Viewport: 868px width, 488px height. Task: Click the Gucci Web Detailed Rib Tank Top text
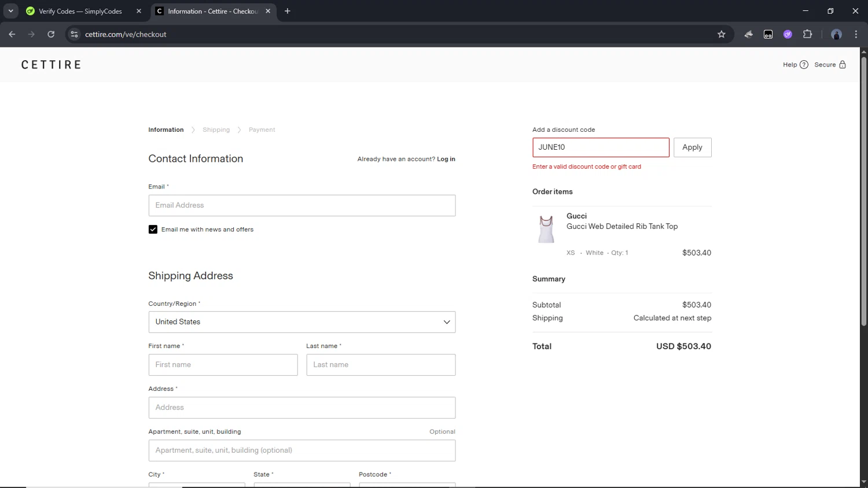point(622,227)
